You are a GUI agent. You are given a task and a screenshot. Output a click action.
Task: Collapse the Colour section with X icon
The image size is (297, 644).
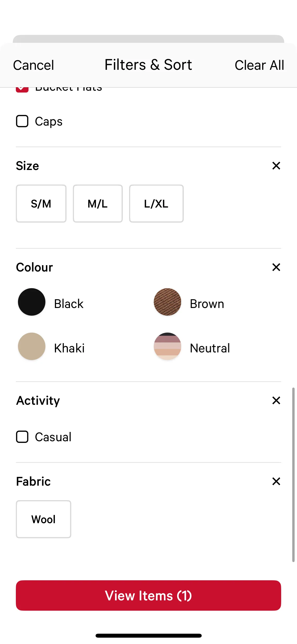[x=276, y=267]
